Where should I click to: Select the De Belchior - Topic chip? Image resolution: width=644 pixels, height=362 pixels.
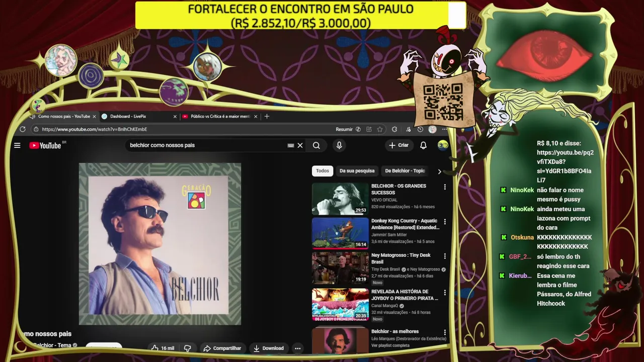[x=405, y=171]
